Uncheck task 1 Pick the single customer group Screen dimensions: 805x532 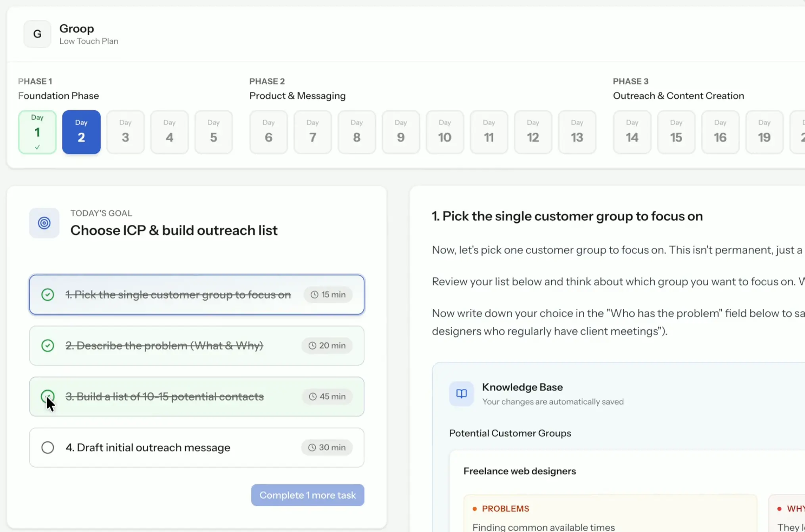click(x=48, y=295)
